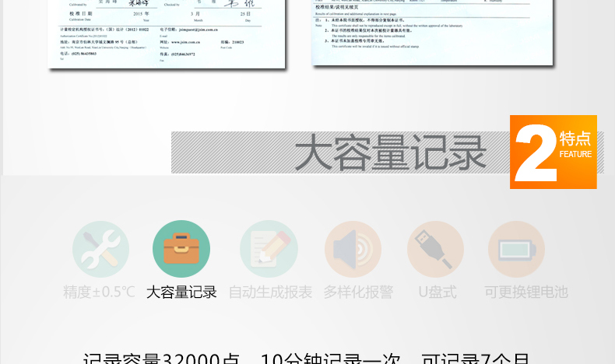Click the 特点 FEATURE text in orange badge

pos(575,143)
